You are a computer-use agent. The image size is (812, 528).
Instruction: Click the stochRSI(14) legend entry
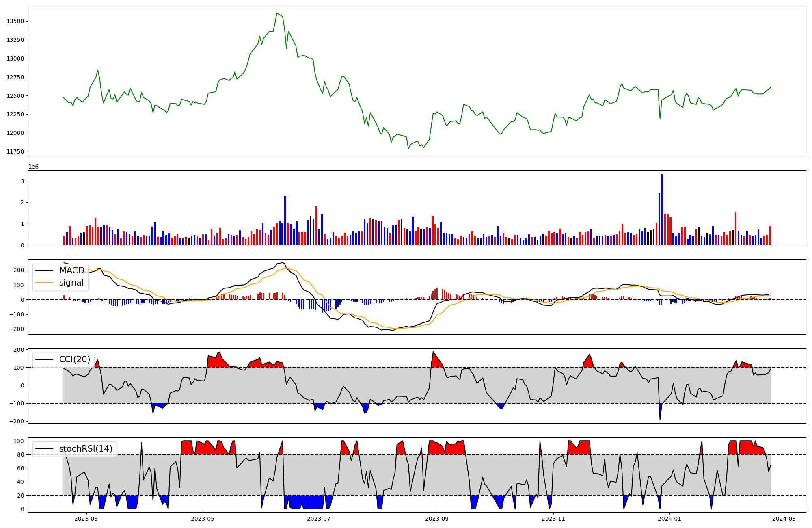click(x=86, y=449)
